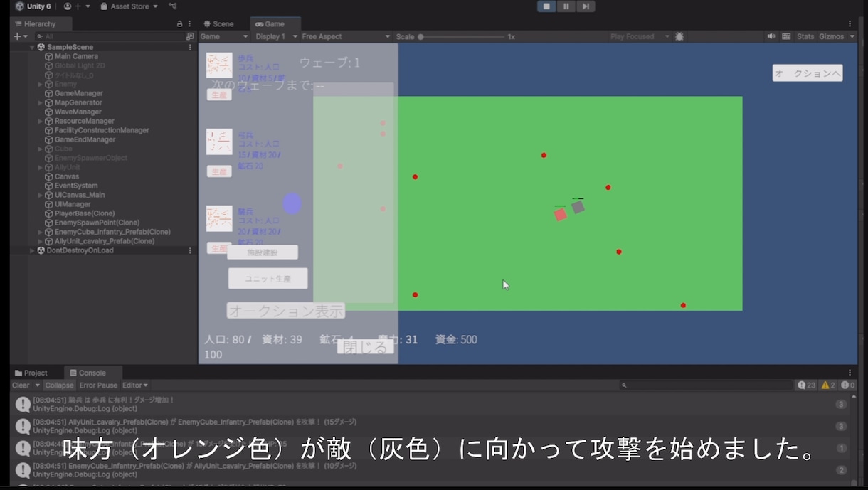Open the Free Aspect dropdown
Viewport: 868px width, 490px height.
(x=346, y=36)
